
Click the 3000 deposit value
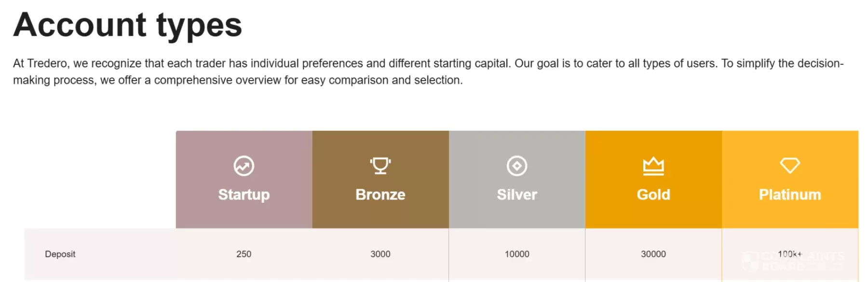coord(380,254)
